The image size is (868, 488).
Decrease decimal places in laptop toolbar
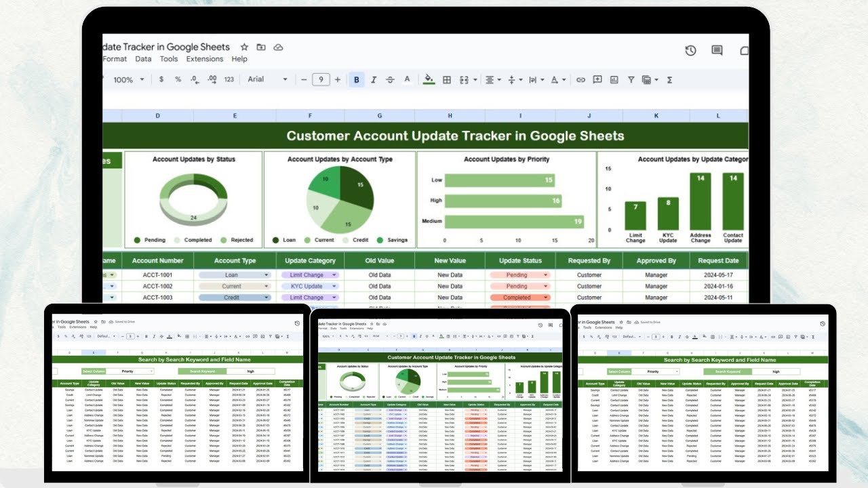click(x=195, y=79)
